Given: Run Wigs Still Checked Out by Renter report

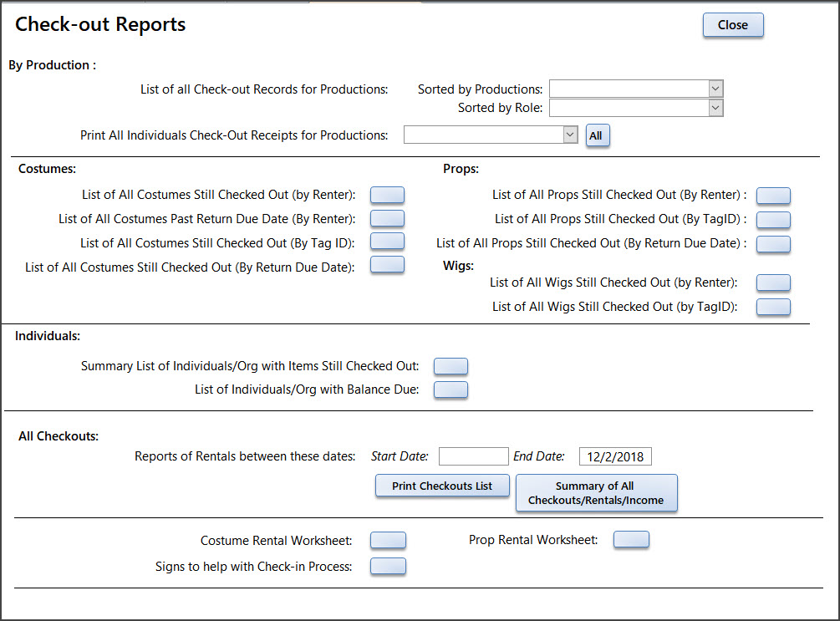Looking at the screenshot, I should tap(773, 283).
